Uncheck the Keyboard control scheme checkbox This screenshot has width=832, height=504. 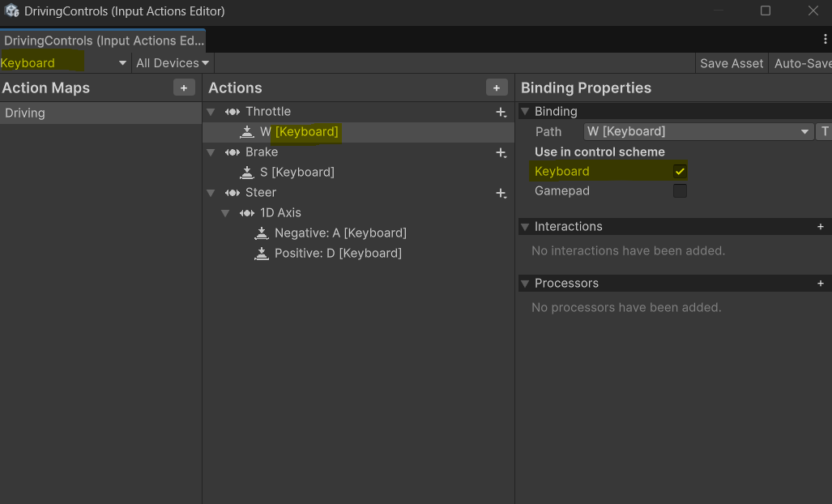pos(680,172)
